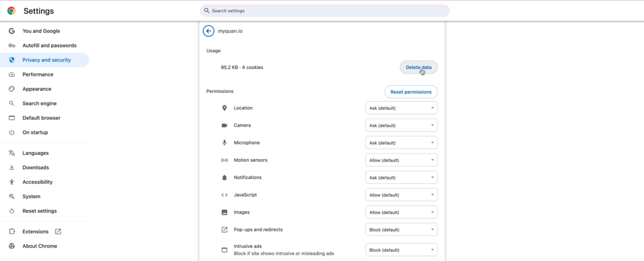Click the Privacy and security shield icon
This screenshot has width=644, height=261.
point(12,60)
